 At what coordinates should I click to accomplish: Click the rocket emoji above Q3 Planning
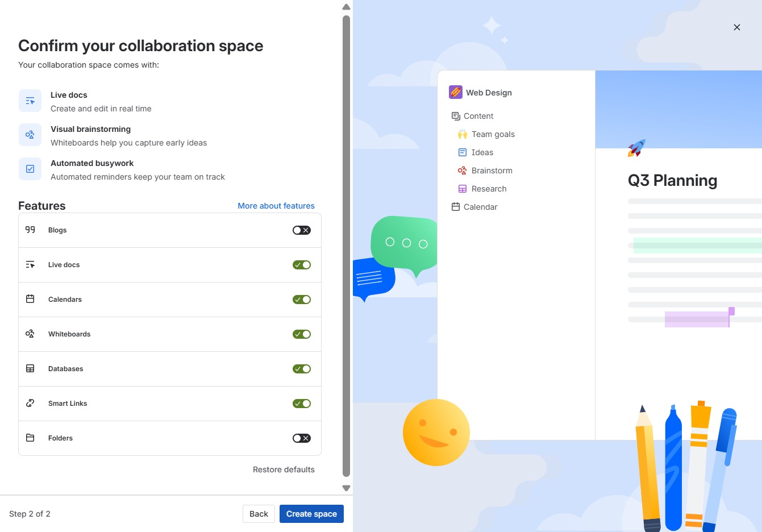pos(636,148)
